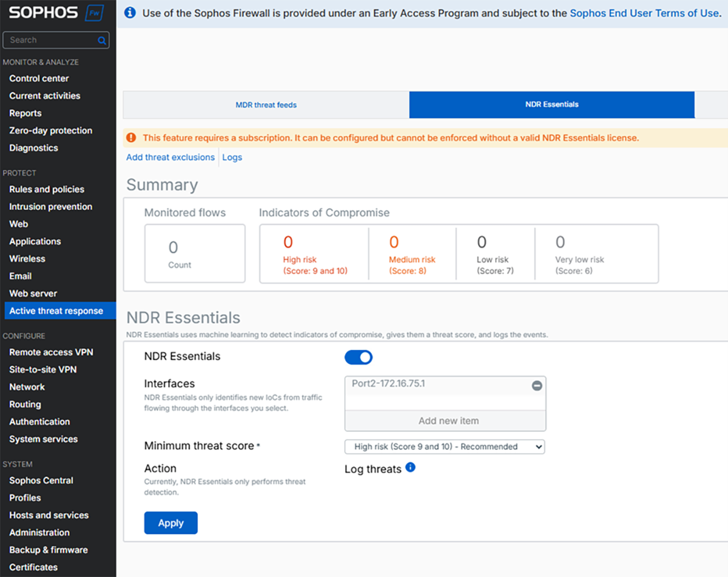Click Add new item in Interfaces

coord(448,420)
